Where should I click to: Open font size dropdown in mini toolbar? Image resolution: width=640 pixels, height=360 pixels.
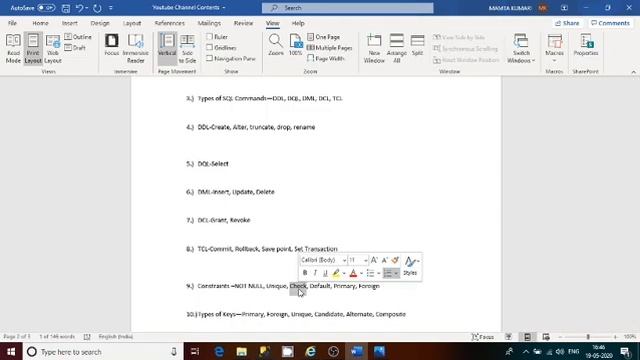coord(366,260)
